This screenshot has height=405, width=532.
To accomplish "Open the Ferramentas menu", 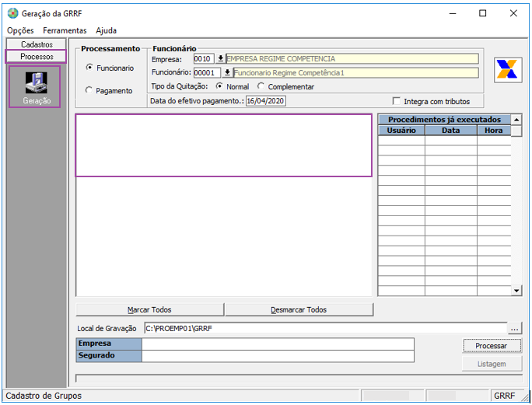I will (x=65, y=30).
